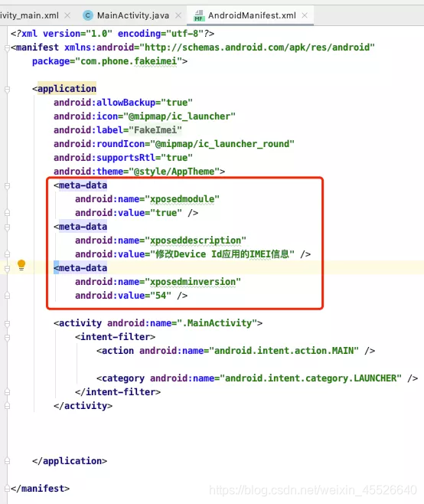Viewport: 424px width, 504px height.
Task: Fold the xposedmodule meta-data block
Action: click(7, 186)
